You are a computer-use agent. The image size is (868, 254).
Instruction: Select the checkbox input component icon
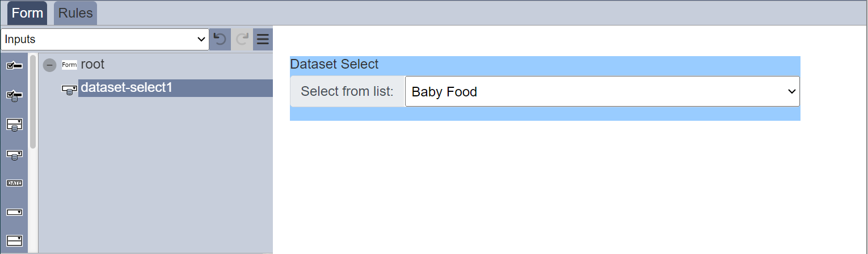tap(14, 66)
